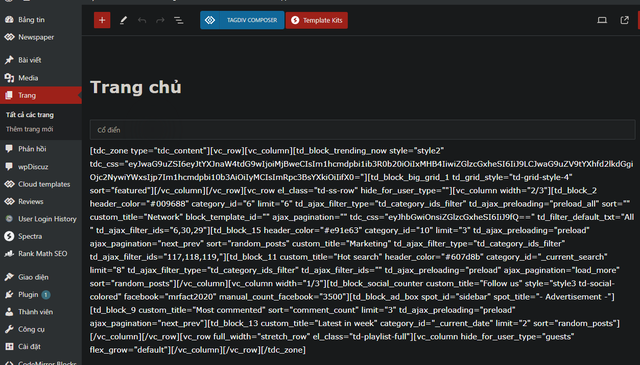Click the Công cụ wrench icon
Image resolution: width=640 pixels, height=365 pixels.
click(x=9, y=329)
